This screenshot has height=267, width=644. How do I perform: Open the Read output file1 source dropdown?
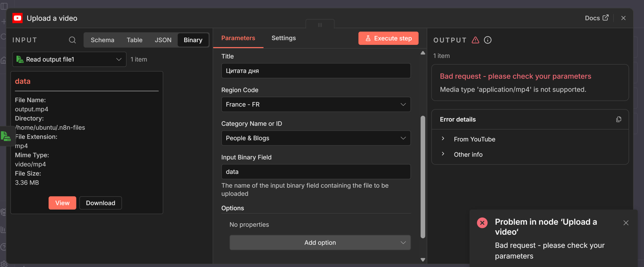pyautogui.click(x=69, y=59)
